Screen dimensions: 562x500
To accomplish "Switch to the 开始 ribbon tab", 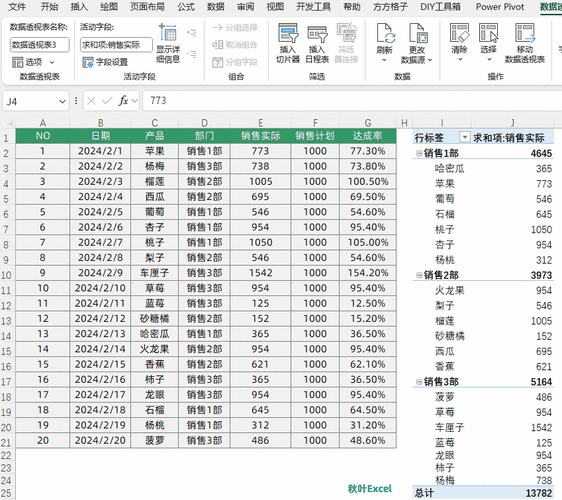I will pyautogui.click(x=49, y=6).
